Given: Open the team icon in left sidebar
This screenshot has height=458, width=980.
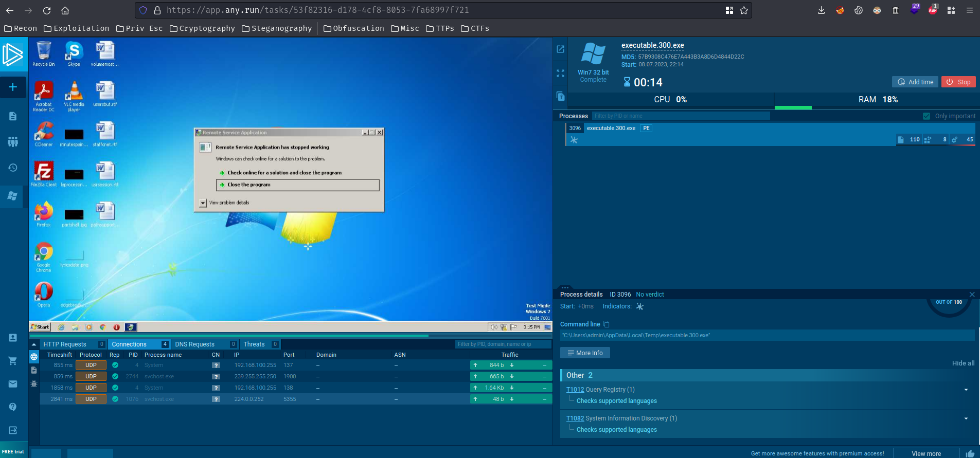Looking at the screenshot, I should pos(13,141).
